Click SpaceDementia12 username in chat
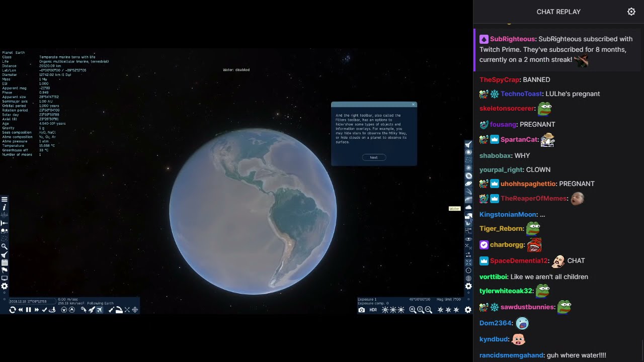Viewport: 644px width, 362px height. (519, 260)
